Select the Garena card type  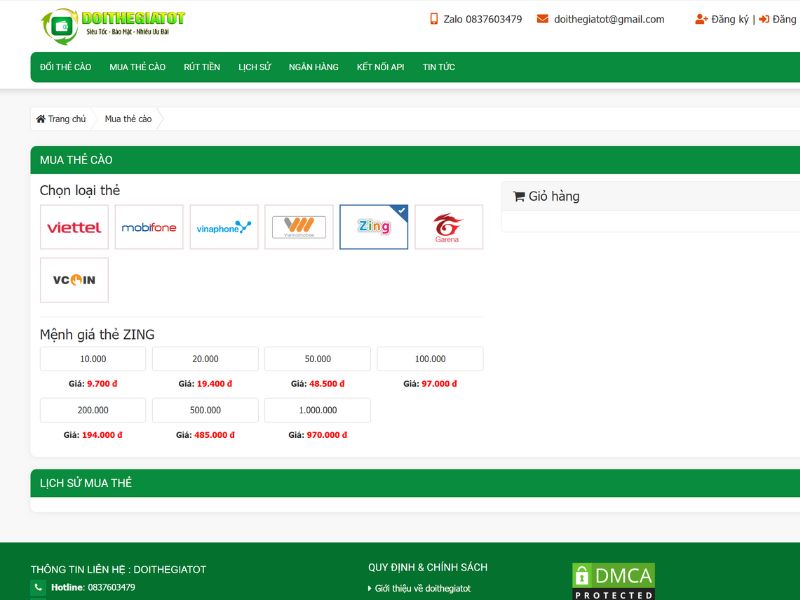tap(449, 227)
